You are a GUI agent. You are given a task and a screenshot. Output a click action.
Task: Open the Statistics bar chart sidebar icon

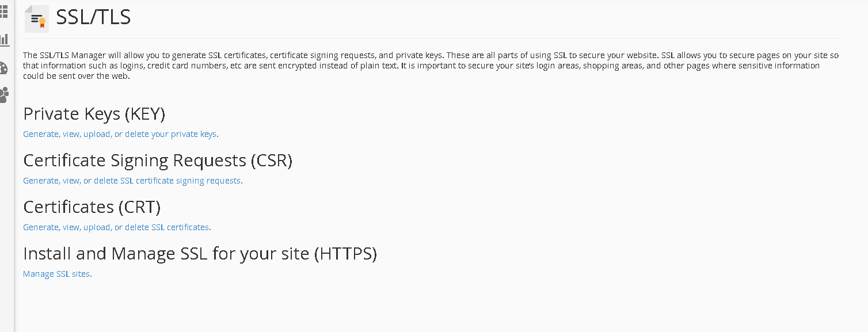[4, 40]
